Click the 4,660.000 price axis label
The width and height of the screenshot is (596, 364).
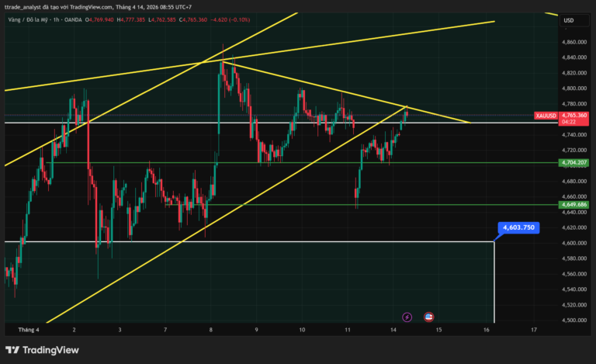pyautogui.click(x=574, y=197)
